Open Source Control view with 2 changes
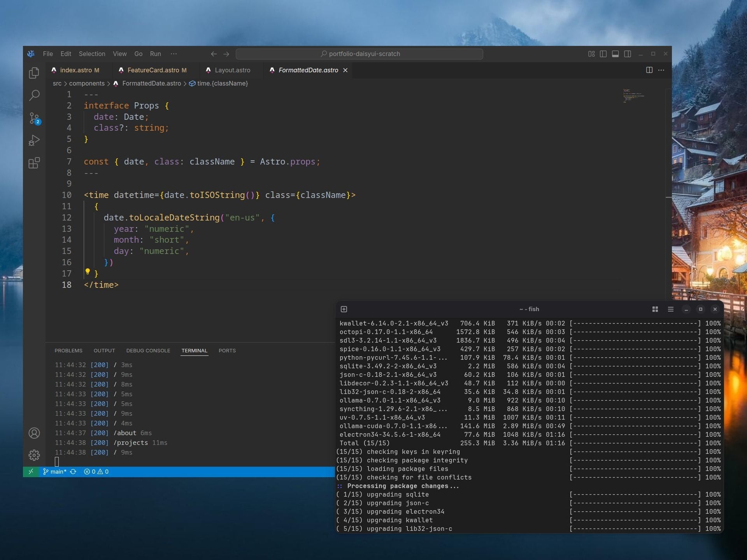Screen dimensions: 747x560 coord(34,118)
